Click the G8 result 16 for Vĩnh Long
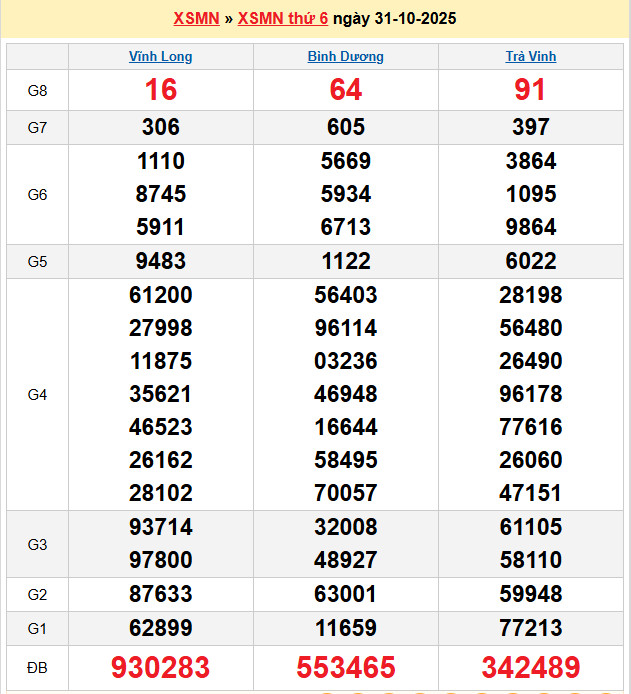 coord(161,90)
